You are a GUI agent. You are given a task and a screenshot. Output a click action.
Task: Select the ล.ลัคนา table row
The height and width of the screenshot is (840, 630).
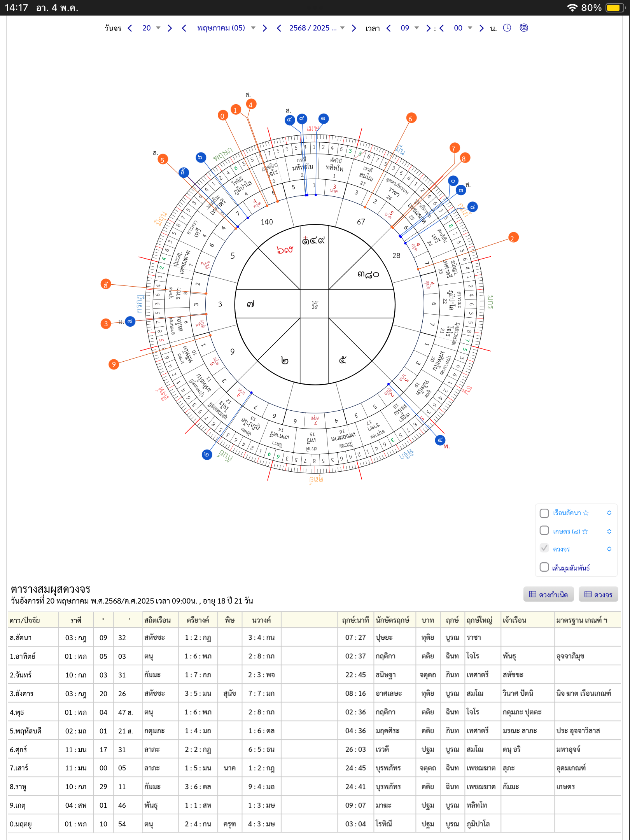click(315, 637)
